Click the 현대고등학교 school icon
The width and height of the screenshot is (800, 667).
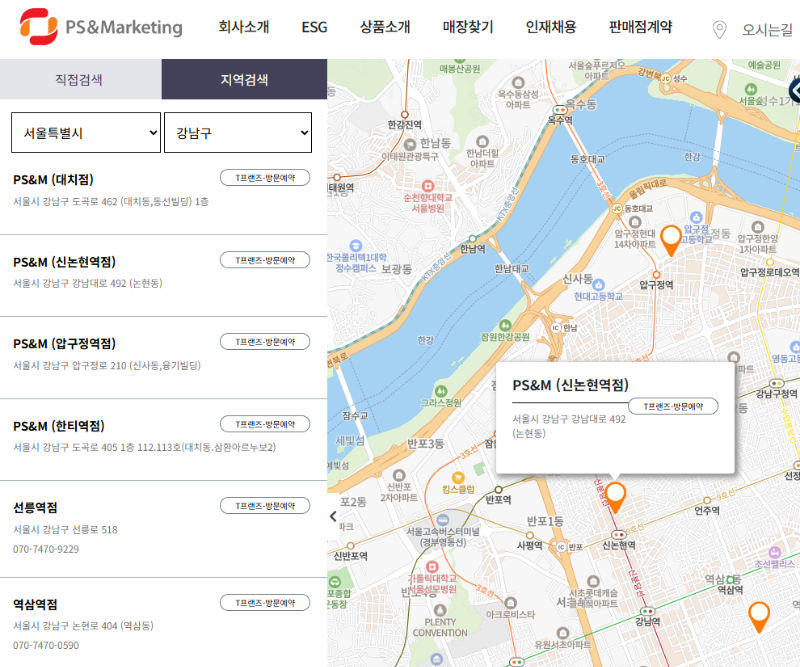point(598,284)
